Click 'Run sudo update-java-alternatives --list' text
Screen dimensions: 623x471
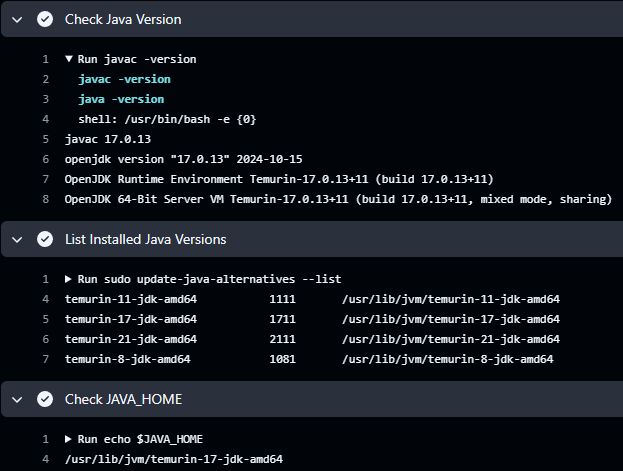pos(209,279)
